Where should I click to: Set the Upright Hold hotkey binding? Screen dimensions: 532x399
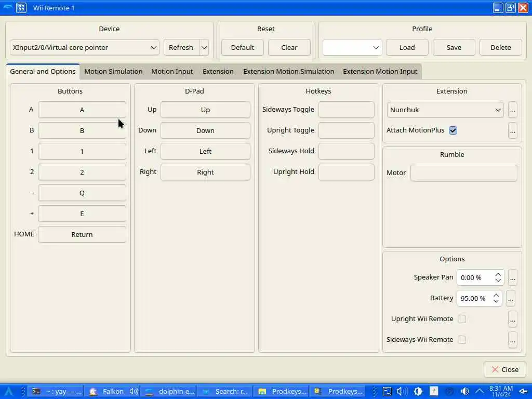click(x=347, y=172)
